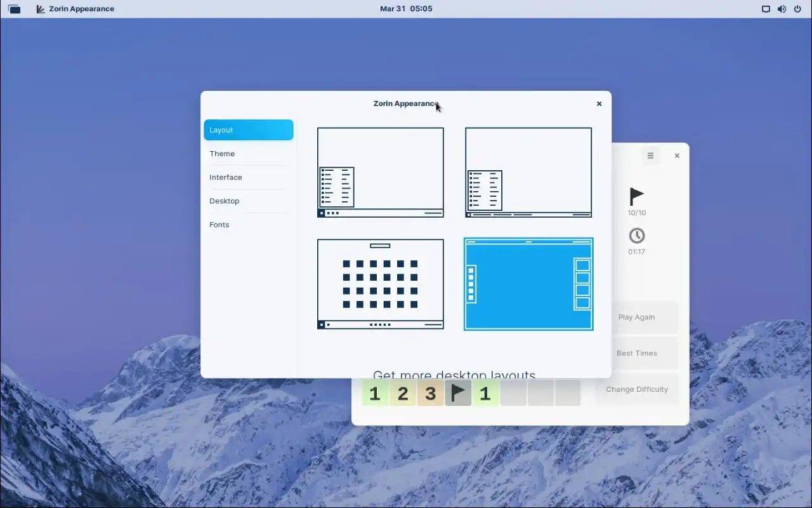Click the clock timer icon in Mines
The width and height of the screenshot is (812, 508).
coord(637,236)
